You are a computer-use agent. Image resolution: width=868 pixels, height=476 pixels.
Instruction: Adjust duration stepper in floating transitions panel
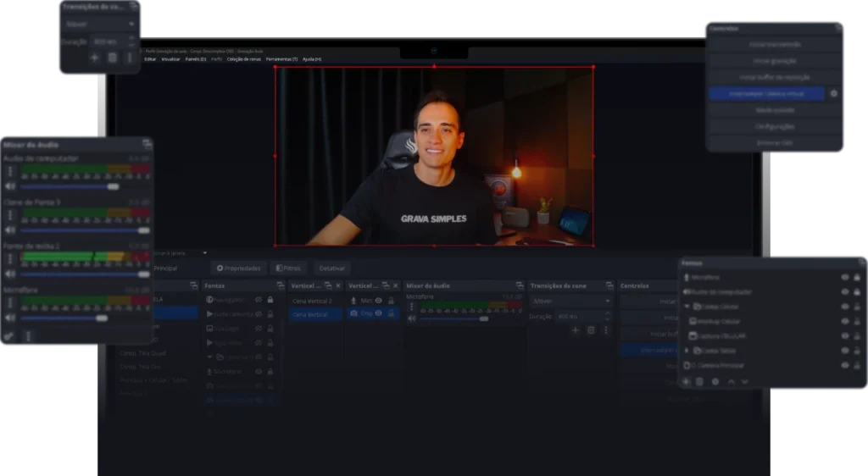pyautogui.click(x=131, y=42)
